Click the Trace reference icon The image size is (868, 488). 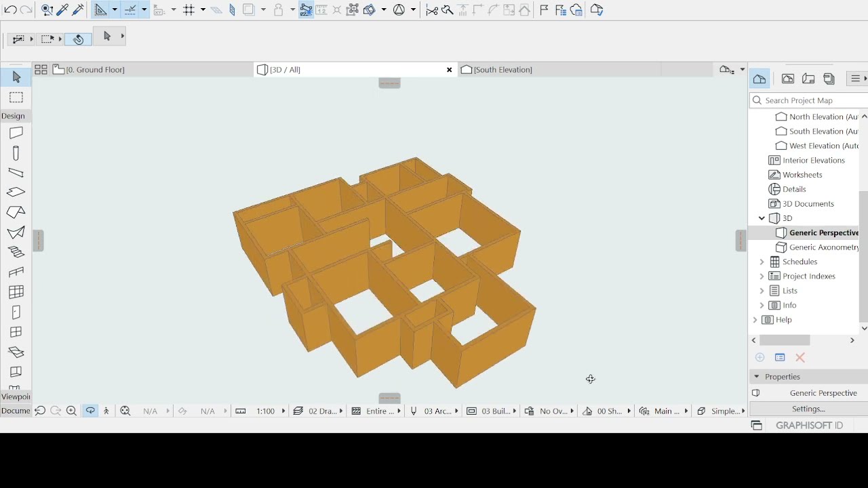point(249,10)
